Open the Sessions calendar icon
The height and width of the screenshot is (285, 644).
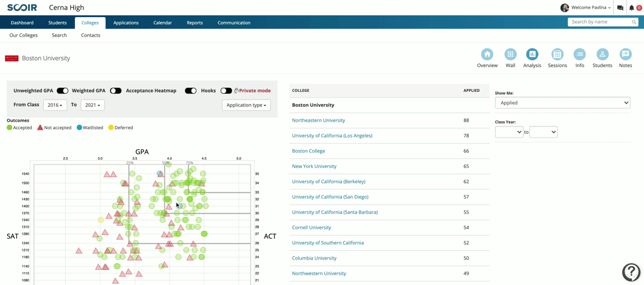[x=557, y=54]
